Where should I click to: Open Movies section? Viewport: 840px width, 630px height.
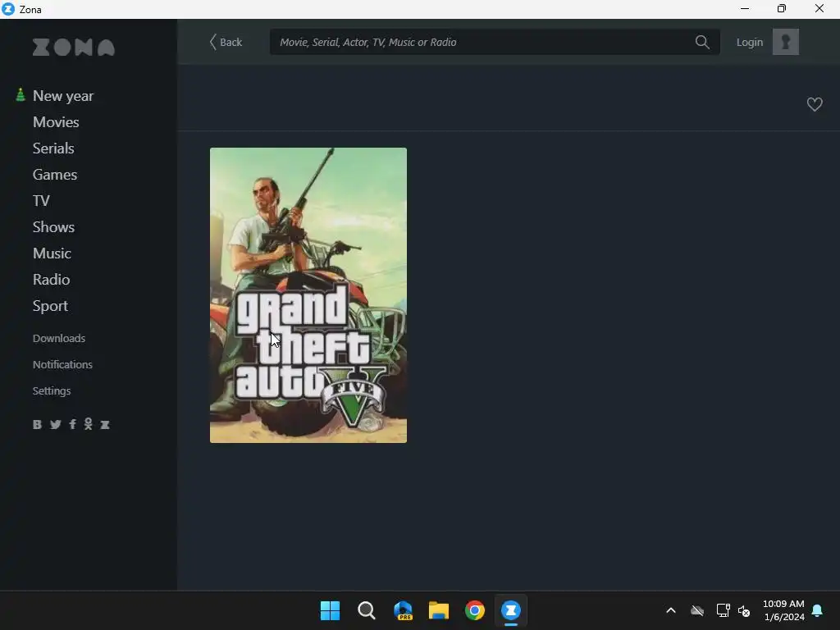(56, 122)
